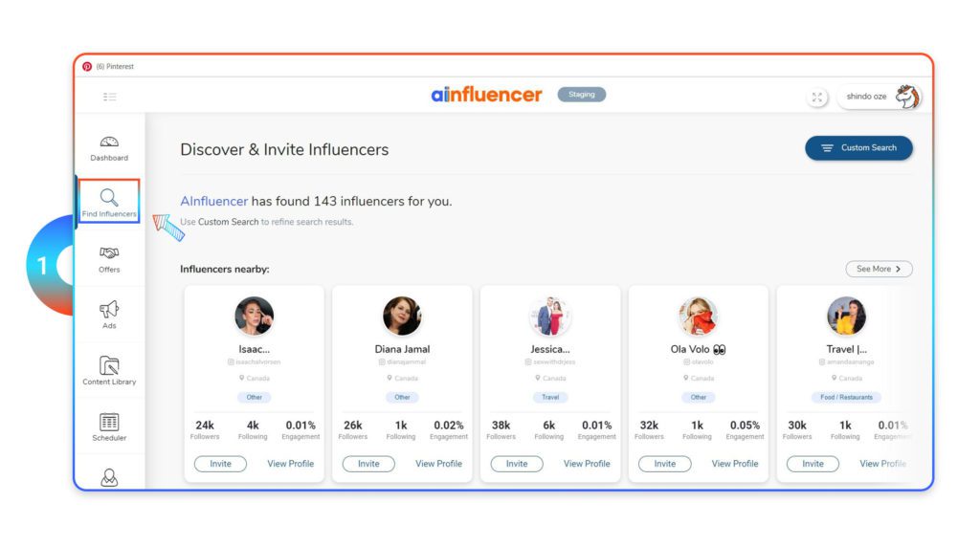This screenshot has width=980, height=546.
Task: Expand See More nearby influencers
Action: 879,269
